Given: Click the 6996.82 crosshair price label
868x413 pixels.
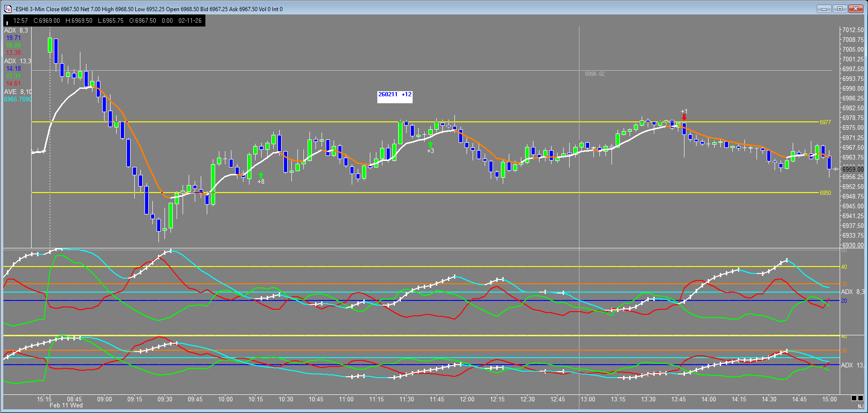Looking at the screenshot, I should pyautogui.click(x=595, y=74).
